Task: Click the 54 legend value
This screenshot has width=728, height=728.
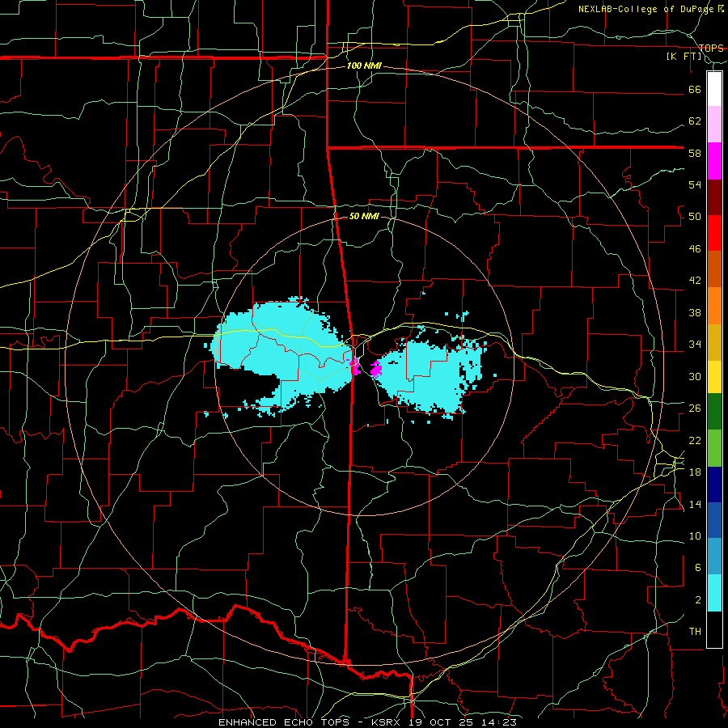Action: click(695, 184)
